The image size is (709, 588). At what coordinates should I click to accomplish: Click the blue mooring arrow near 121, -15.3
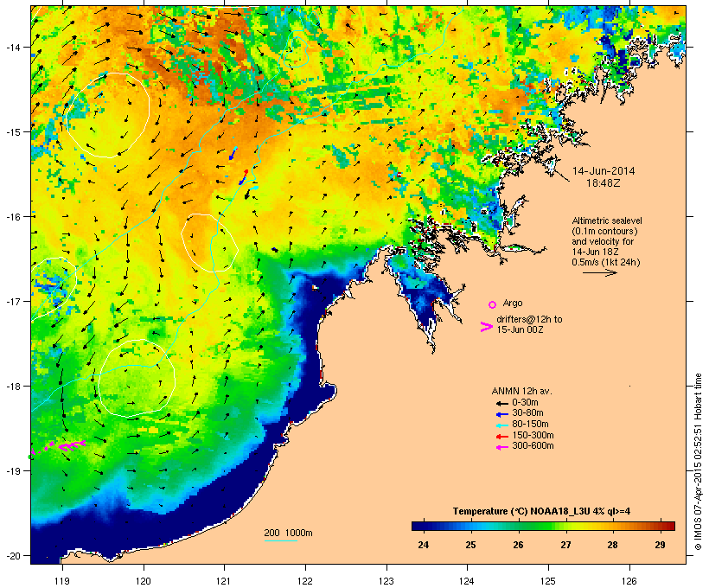click(233, 154)
